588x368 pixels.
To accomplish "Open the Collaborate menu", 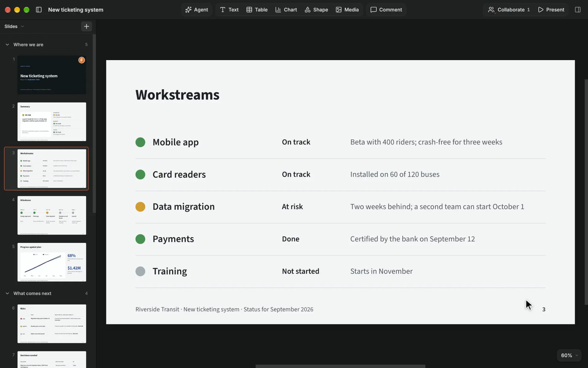I will tap(509, 10).
